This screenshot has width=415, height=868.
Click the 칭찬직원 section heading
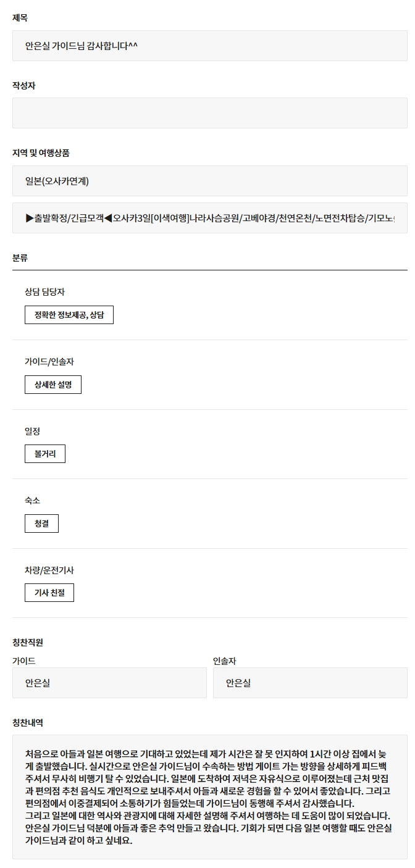click(28, 643)
